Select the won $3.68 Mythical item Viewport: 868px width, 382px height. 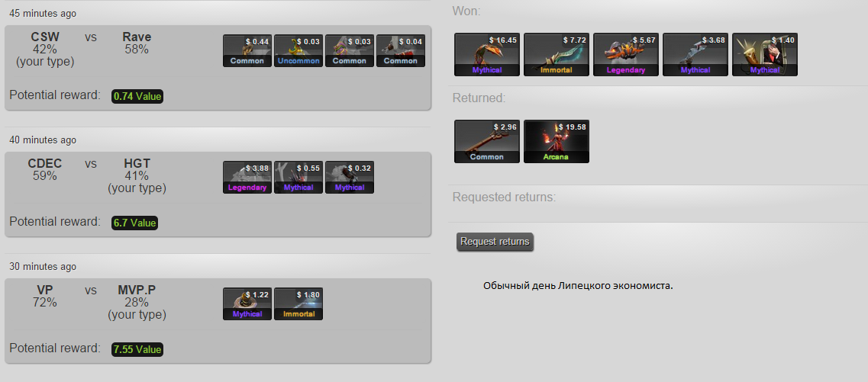695,55
